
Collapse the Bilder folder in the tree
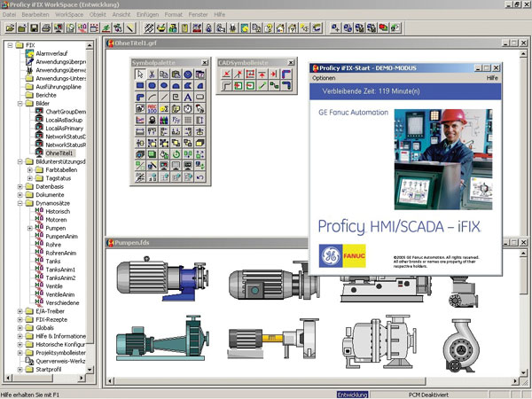[20, 104]
